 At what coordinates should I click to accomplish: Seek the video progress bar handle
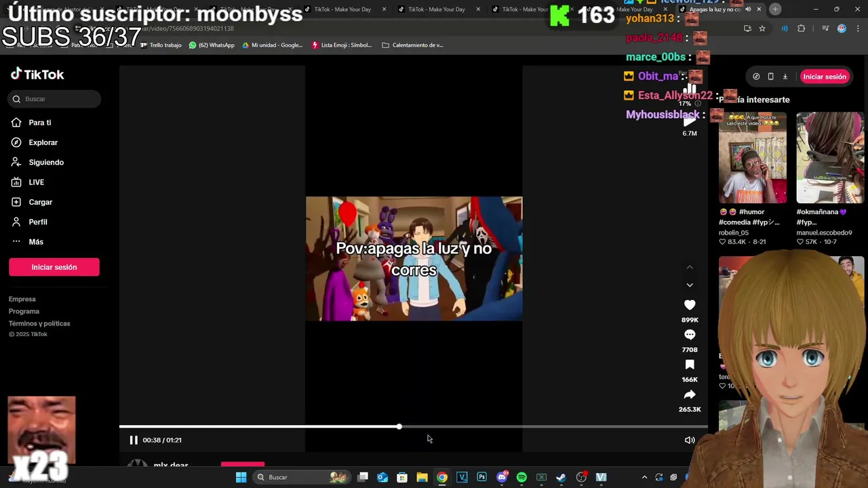[399, 426]
